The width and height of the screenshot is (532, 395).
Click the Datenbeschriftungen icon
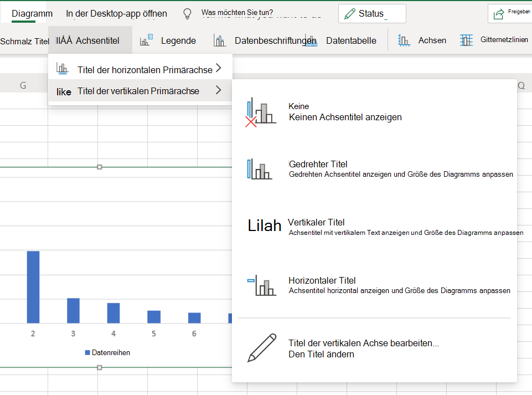click(x=220, y=40)
